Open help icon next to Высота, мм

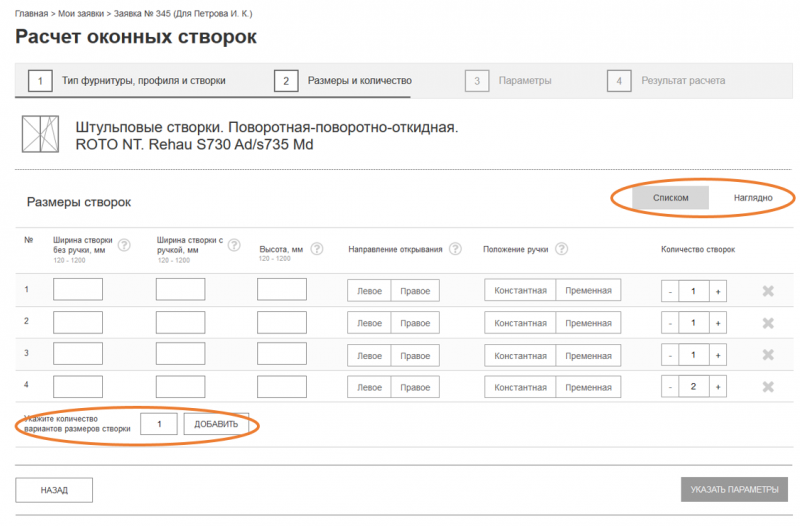tap(317, 249)
